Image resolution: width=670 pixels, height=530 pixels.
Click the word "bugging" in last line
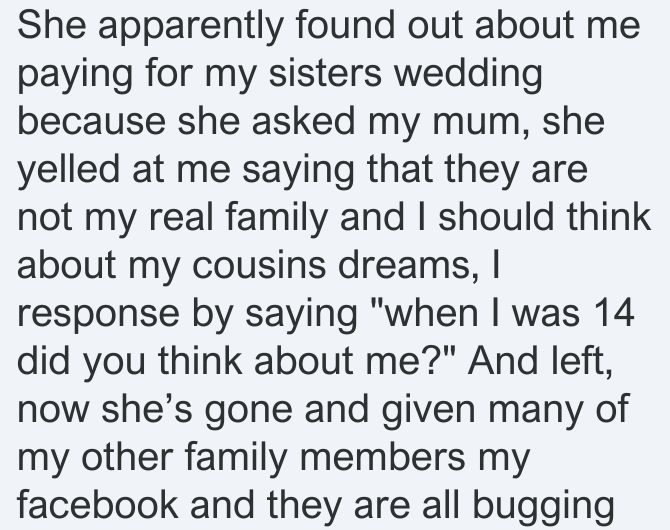tap(543, 507)
